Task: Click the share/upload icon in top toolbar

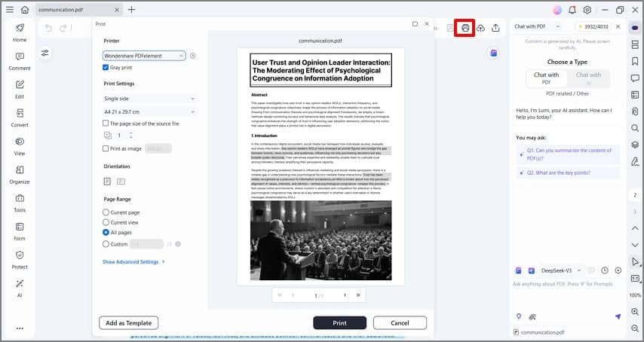Action: [495, 28]
